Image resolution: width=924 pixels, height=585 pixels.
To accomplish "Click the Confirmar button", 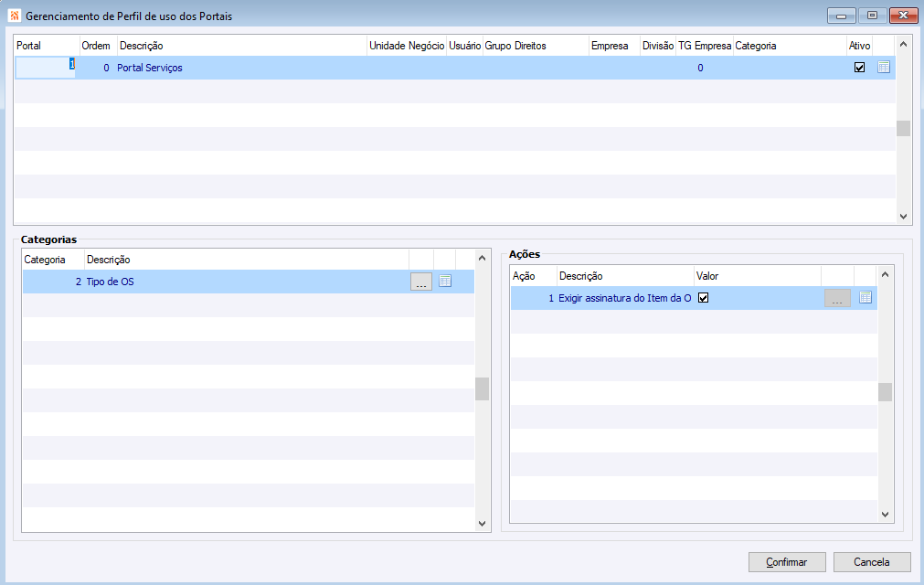I will click(x=787, y=562).
